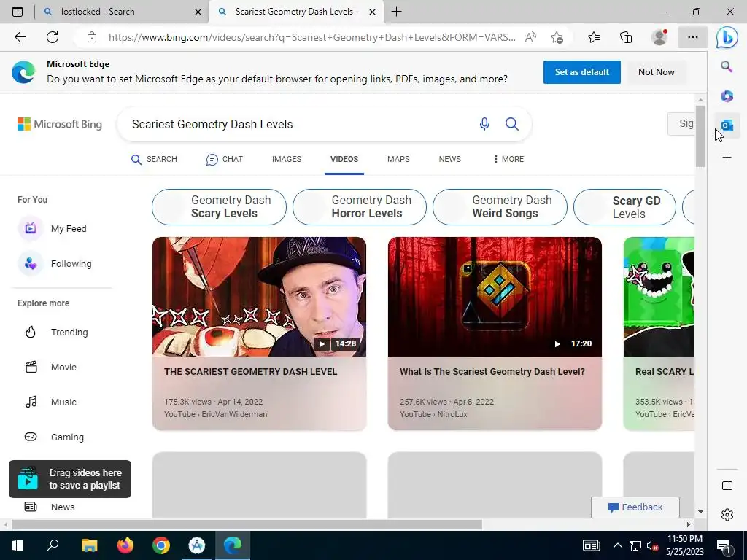Activate Read aloud icon in address bar
Image resolution: width=747 pixels, height=560 pixels.
(x=530, y=37)
